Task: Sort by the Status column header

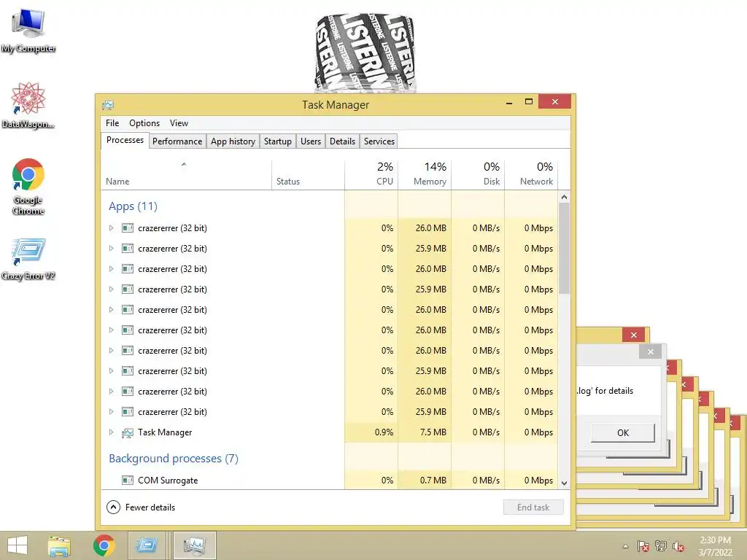Action: click(308, 174)
